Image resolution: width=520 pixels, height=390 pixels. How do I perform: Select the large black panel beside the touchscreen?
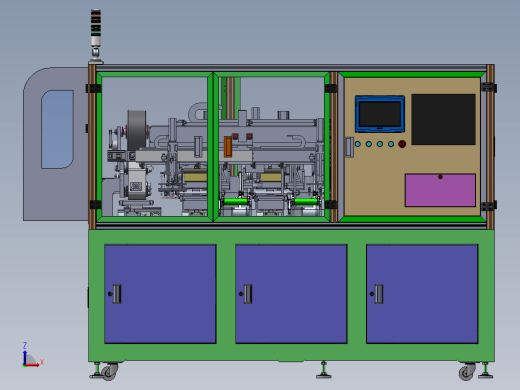pyautogui.click(x=443, y=119)
